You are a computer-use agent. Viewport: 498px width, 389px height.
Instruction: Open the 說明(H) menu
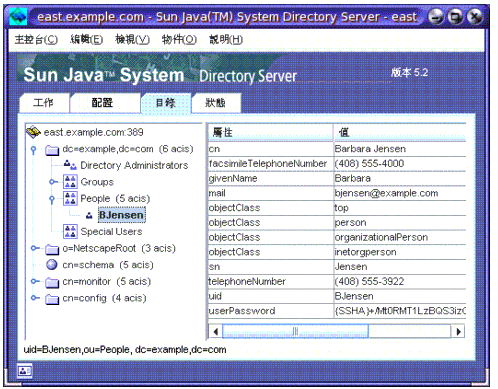click(226, 40)
